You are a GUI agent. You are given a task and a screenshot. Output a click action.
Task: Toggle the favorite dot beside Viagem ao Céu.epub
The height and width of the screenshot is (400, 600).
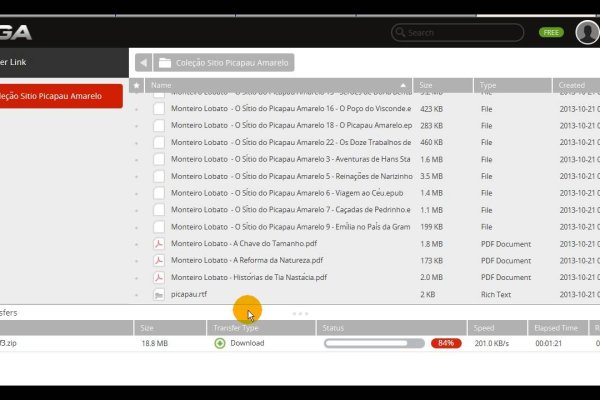137,193
